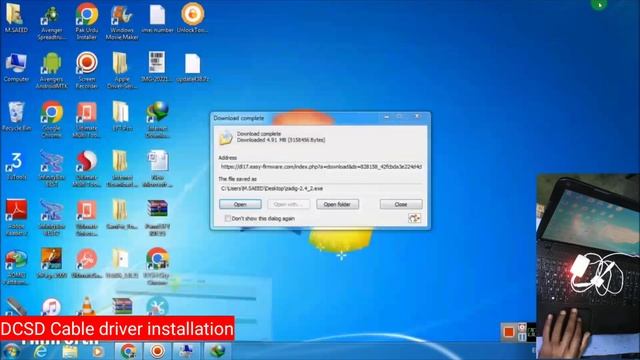Image resolution: width=640 pixels, height=360 pixels.
Task: Launch the Avengers AndroidMTK shortcut
Action: [x=51, y=71]
